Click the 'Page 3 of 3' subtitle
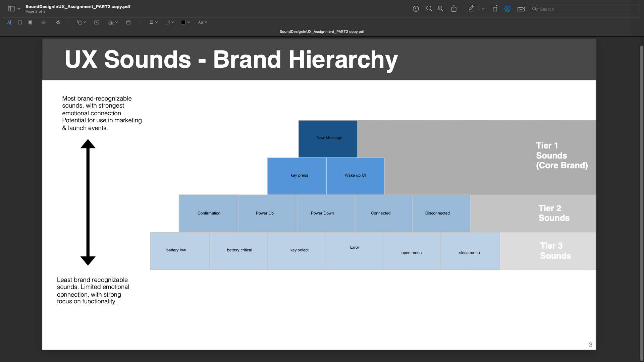The width and height of the screenshot is (644, 362). point(36,12)
